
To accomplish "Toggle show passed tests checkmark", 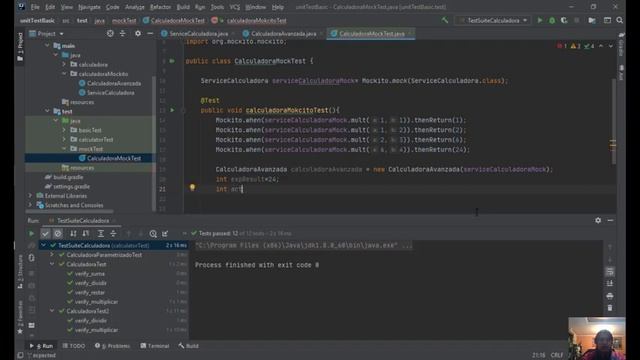I will click(x=45, y=233).
